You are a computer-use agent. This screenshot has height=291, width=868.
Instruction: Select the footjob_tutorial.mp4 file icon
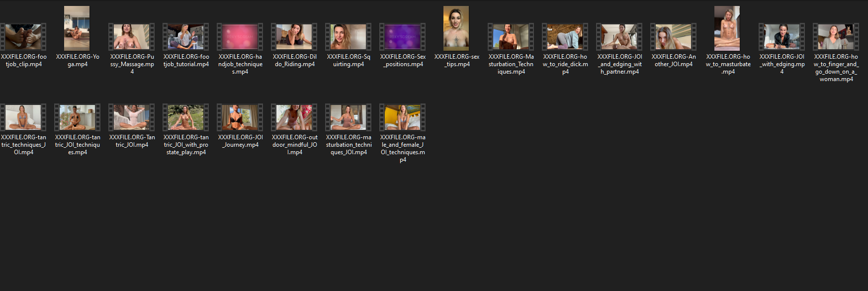pyautogui.click(x=186, y=37)
